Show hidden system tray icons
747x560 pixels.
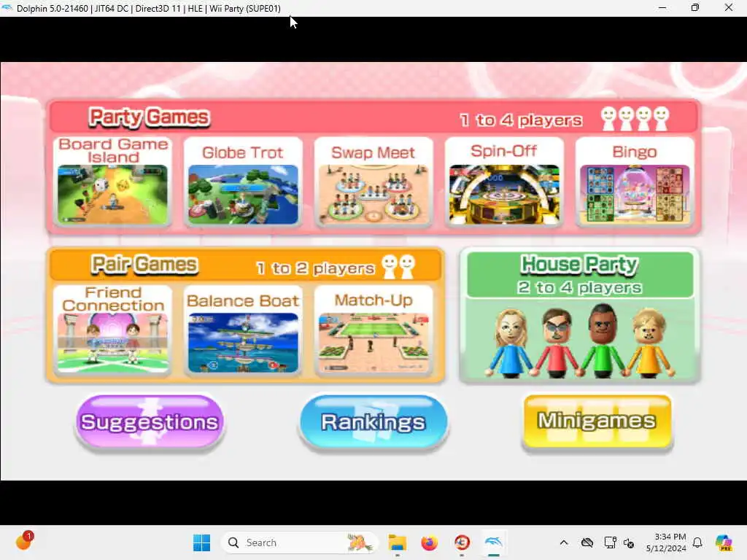pyautogui.click(x=564, y=542)
